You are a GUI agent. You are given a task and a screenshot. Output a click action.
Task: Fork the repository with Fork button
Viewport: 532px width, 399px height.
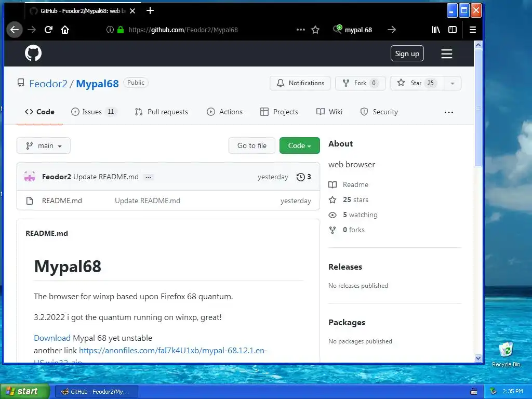point(361,83)
